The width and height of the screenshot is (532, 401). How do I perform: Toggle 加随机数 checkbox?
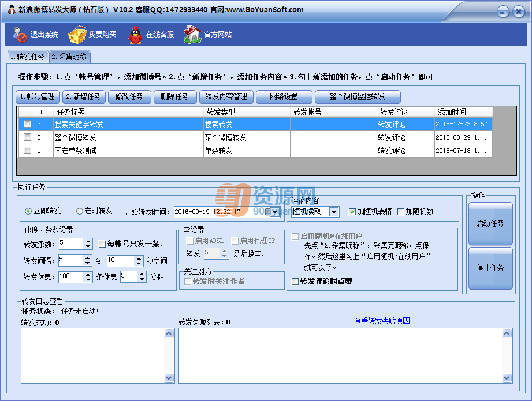pyautogui.click(x=401, y=212)
